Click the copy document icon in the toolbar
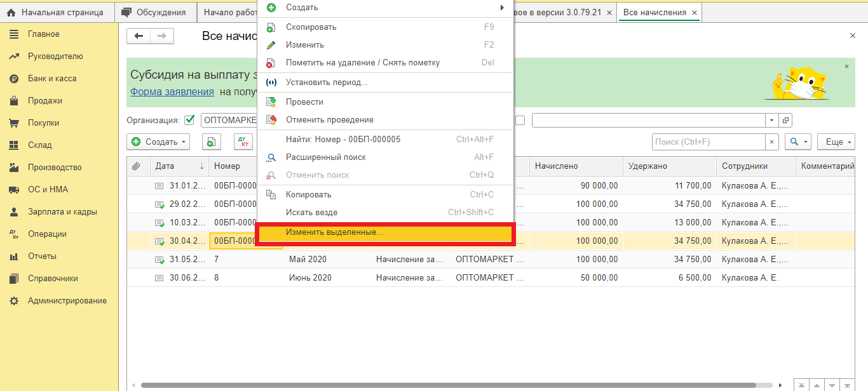868x391 pixels. point(212,142)
